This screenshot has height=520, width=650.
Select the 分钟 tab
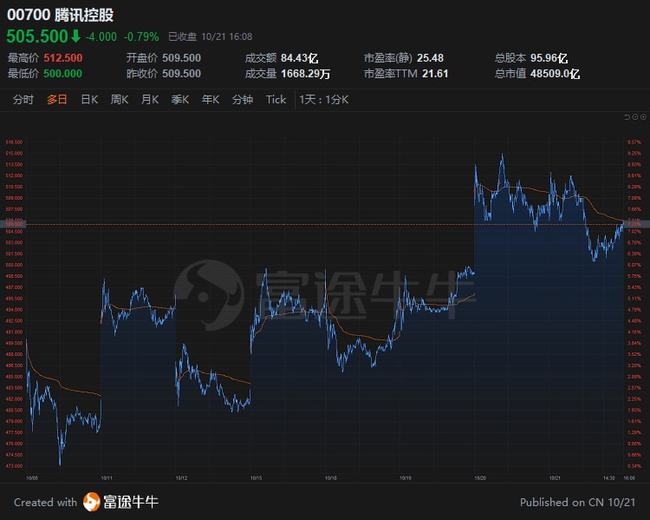[x=243, y=100]
